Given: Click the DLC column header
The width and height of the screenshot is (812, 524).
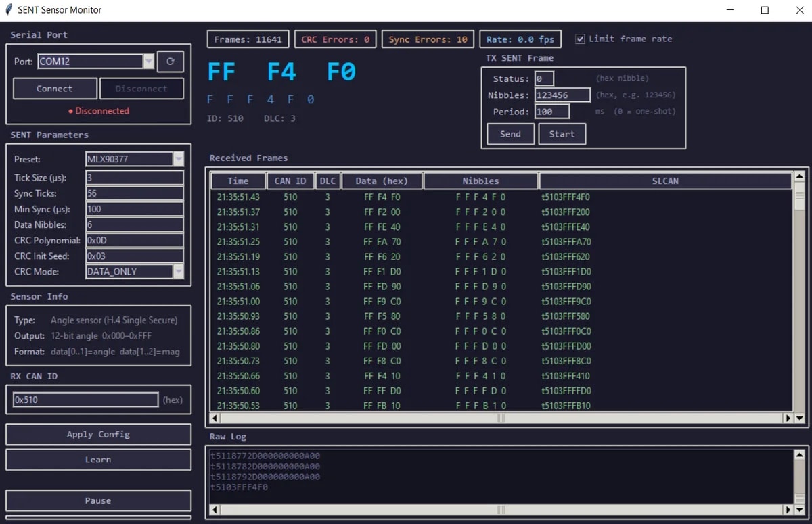Looking at the screenshot, I should 328,181.
